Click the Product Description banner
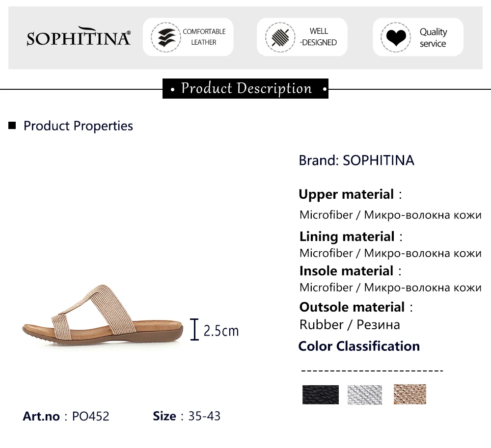This screenshot has width=491, height=448. point(245,88)
